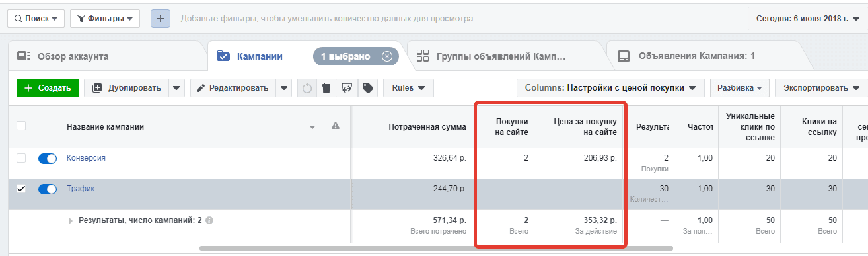This screenshot has height=256, width=868.
Task: Open the Поиск search dropdown
Action: [x=36, y=19]
